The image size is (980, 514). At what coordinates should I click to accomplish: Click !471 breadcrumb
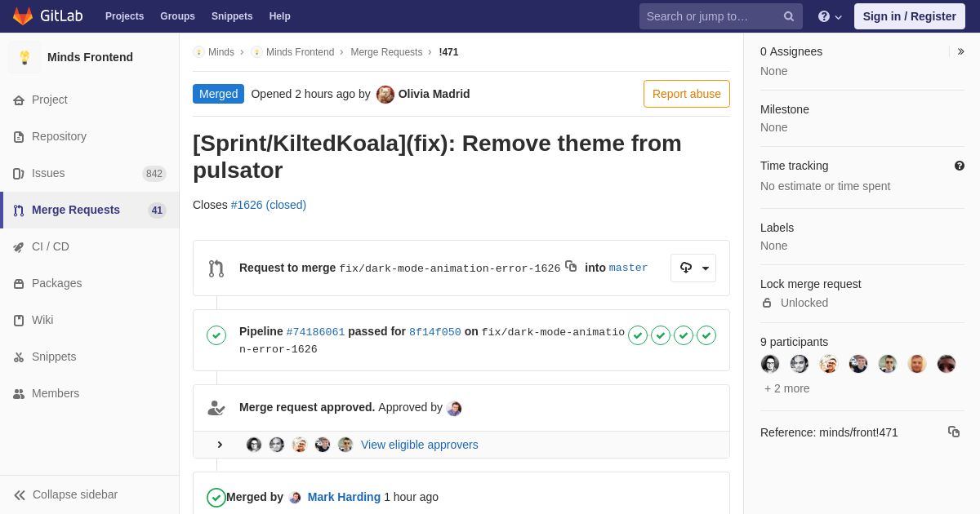click(448, 52)
